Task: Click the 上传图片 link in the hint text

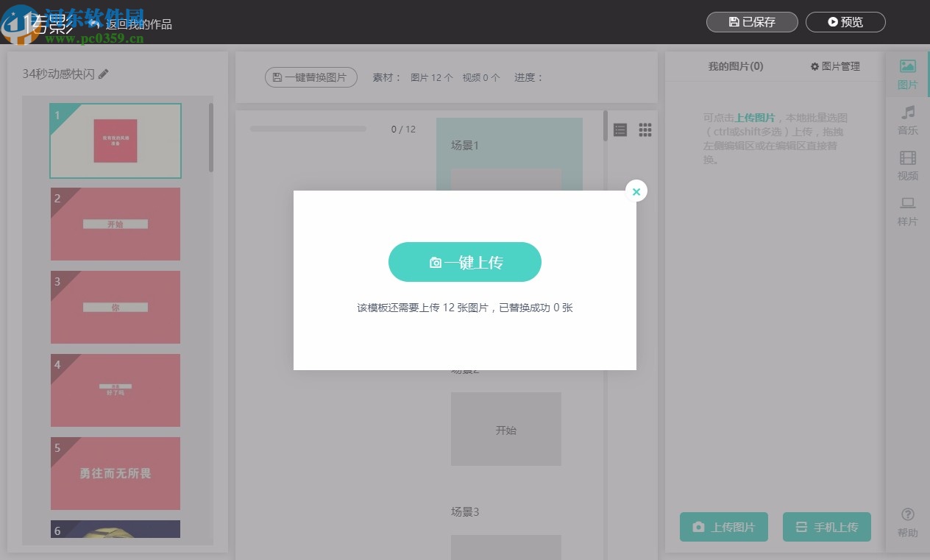Action: point(755,117)
